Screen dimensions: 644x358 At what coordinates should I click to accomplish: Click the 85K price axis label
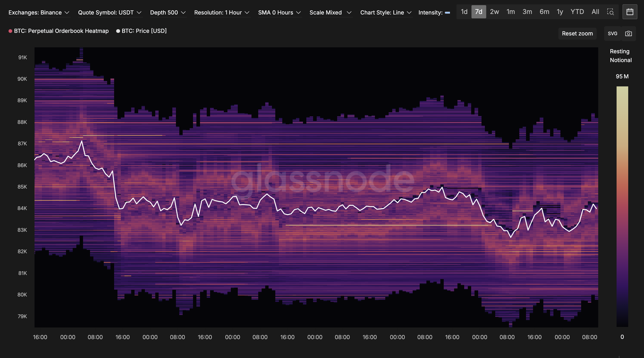click(x=22, y=187)
